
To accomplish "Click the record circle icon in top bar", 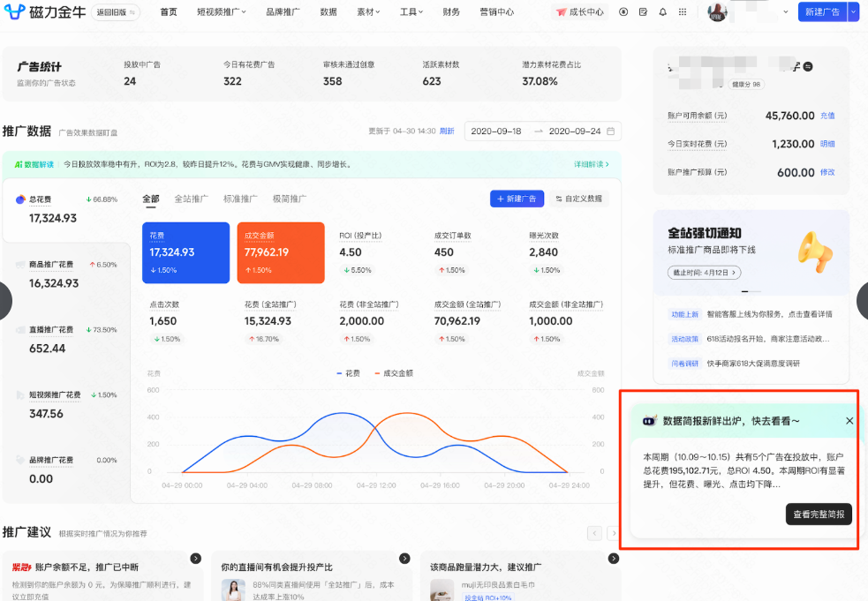I will [x=623, y=11].
